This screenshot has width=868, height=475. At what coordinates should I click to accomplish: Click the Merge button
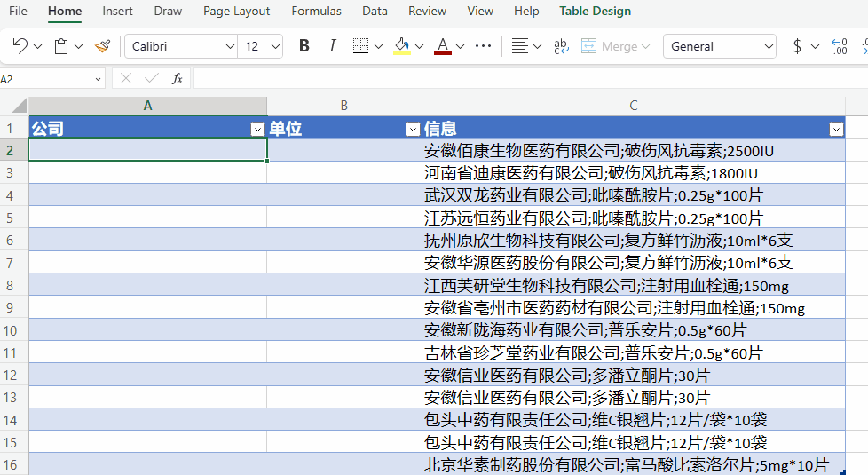pyautogui.click(x=615, y=46)
